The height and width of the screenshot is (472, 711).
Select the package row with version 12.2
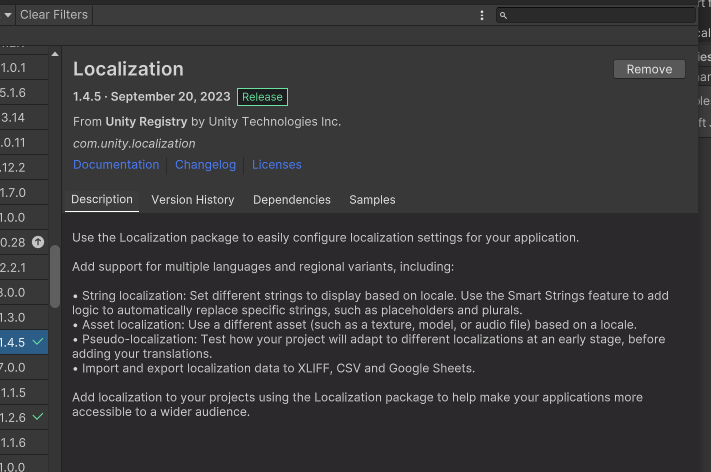click(24, 168)
